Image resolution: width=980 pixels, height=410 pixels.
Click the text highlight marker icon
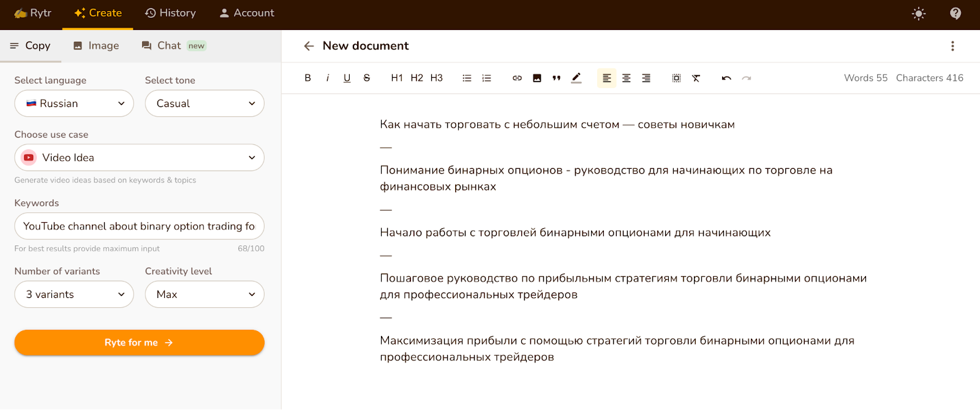click(x=576, y=78)
